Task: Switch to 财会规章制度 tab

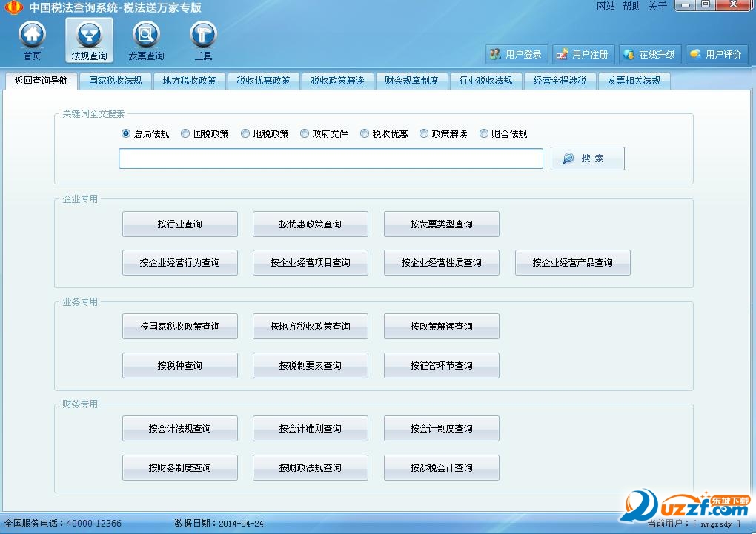Action: [x=412, y=81]
